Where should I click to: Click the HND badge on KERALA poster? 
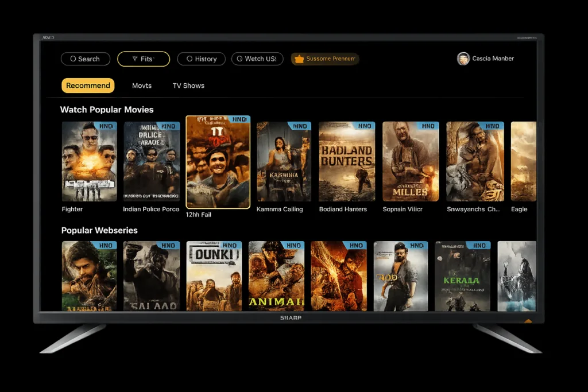coord(479,246)
